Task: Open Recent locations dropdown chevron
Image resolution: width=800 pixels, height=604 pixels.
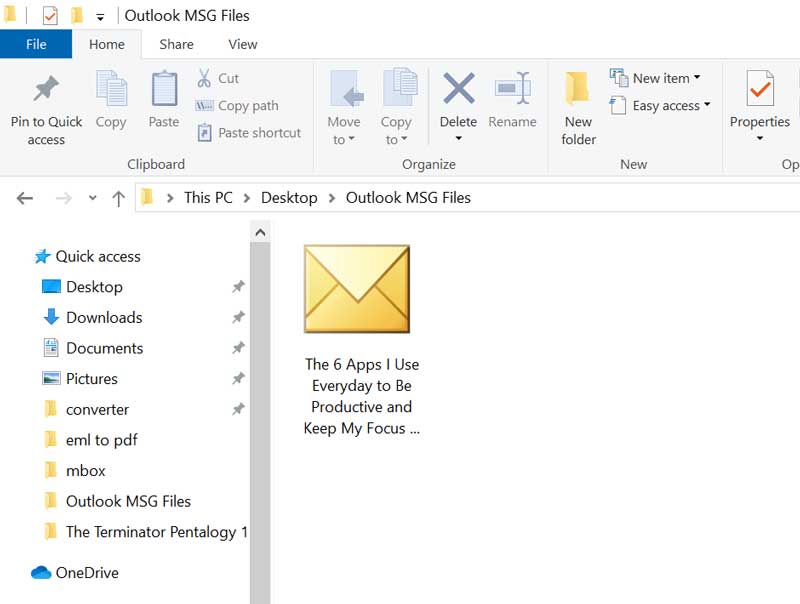Action: (92, 198)
